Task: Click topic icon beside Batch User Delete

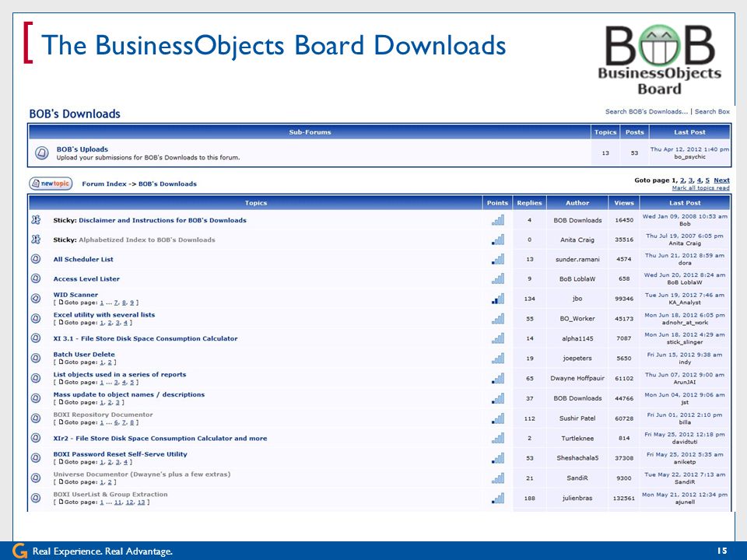Action: pos(36,358)
